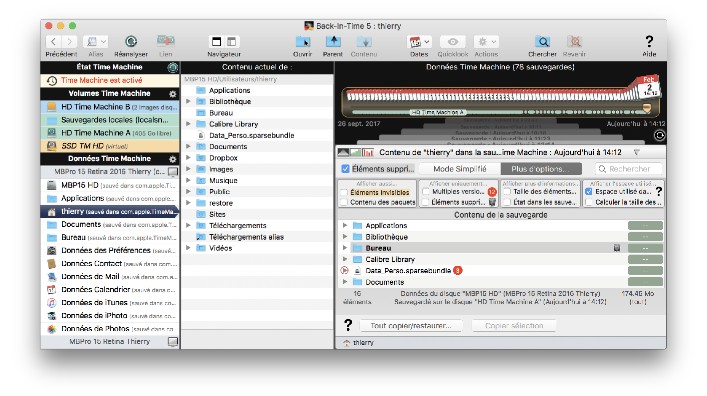
Task: Select Données de iTunes item
Action: coord(110,303)
